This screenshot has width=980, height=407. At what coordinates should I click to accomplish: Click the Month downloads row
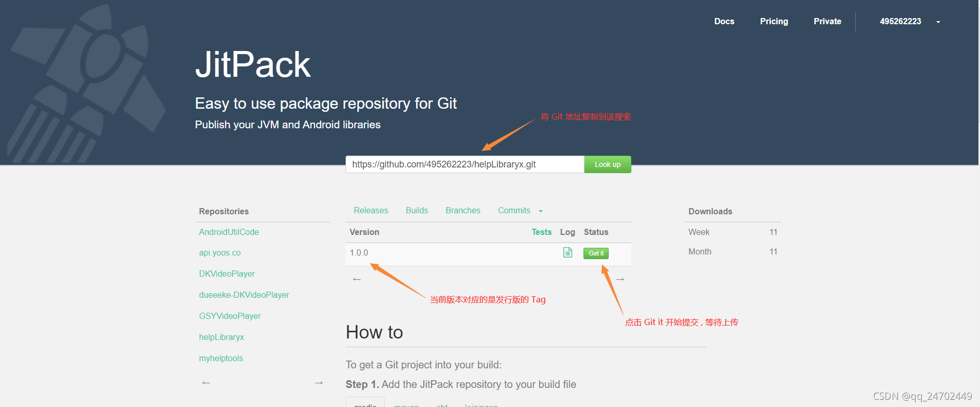[x=733, y=251]
